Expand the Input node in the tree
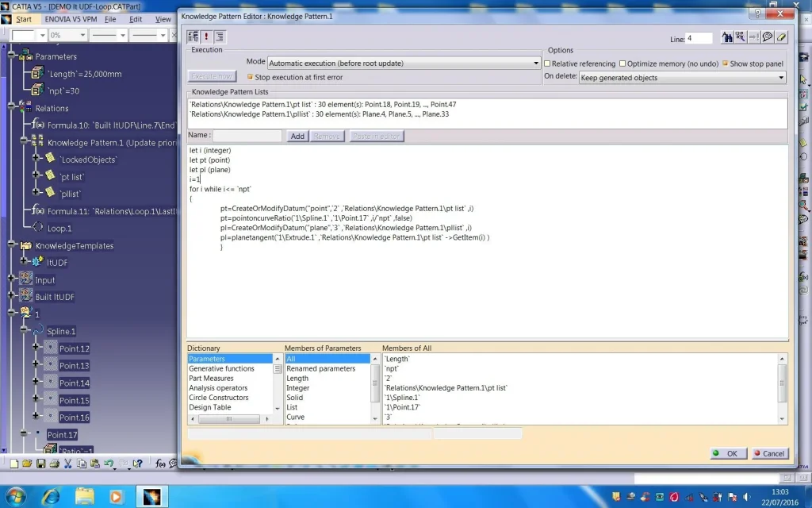This screenshot has width=812, height=508. coord(11,278)
